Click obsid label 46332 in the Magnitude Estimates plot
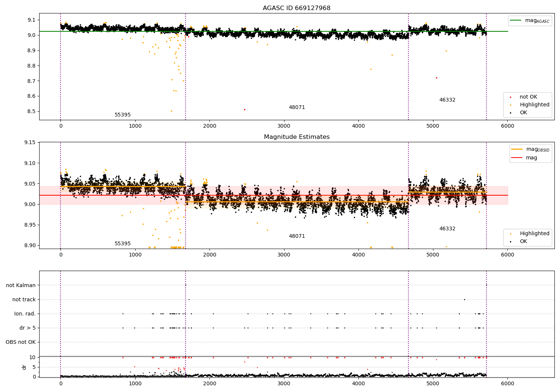 [447, 229]
